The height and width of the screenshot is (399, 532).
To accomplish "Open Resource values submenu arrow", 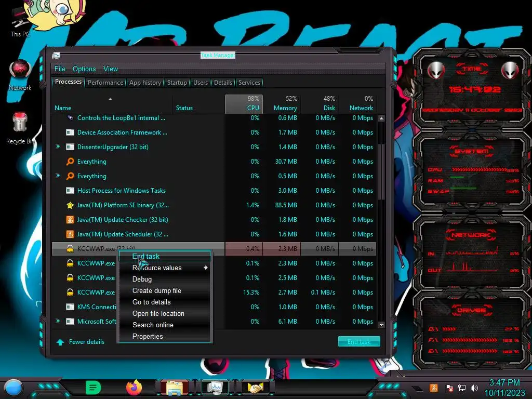I will (205, 268).
